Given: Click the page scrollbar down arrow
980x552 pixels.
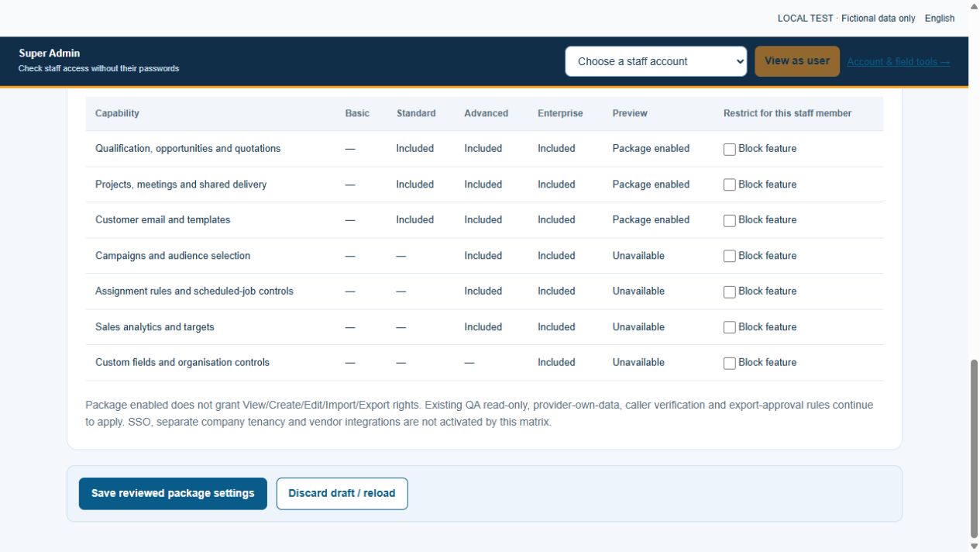Looking at the screenshot, I should pyautogui.click(x=974, y=546).
